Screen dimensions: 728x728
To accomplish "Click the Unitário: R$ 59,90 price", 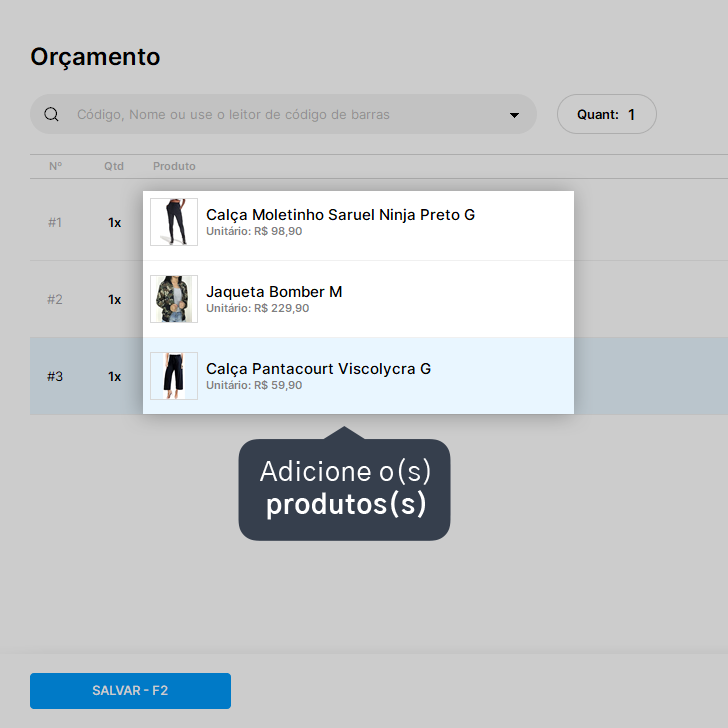I will [x=254, y=385].
